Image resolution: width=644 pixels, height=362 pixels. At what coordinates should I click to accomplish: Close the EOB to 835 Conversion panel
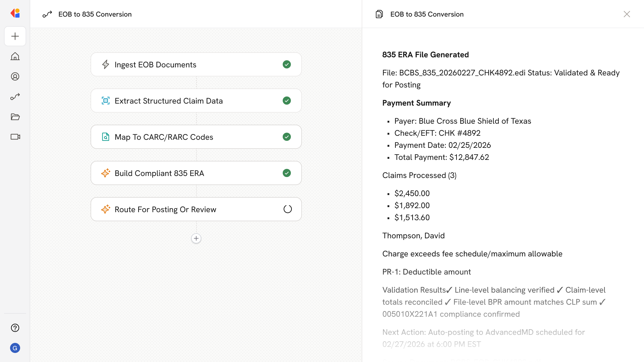627,14
